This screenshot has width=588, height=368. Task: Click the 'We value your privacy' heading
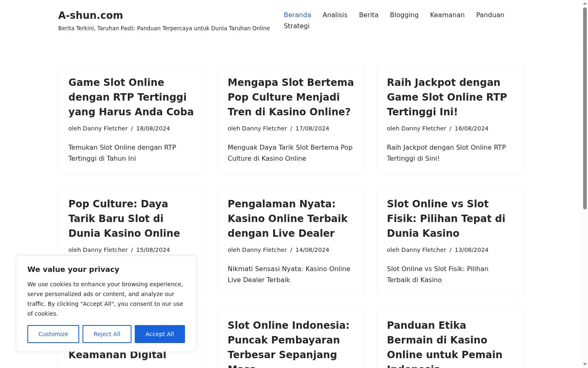73,269
